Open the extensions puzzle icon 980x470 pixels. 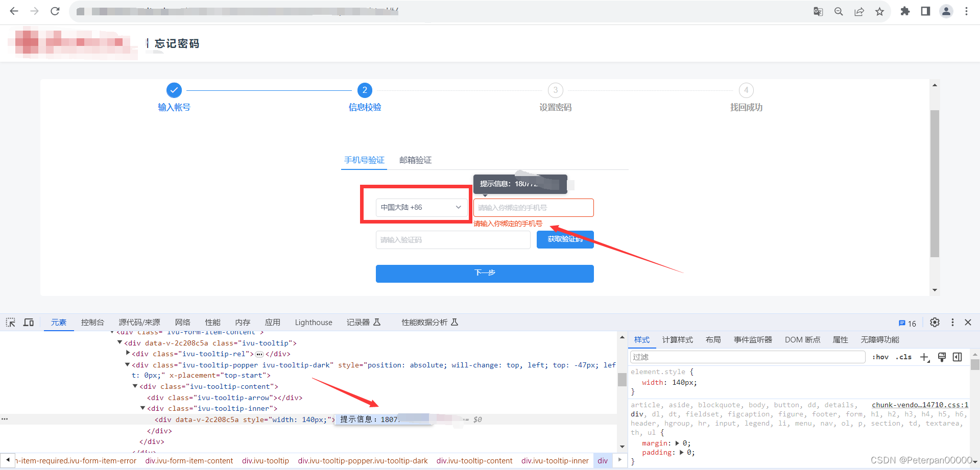click(905, 11)
